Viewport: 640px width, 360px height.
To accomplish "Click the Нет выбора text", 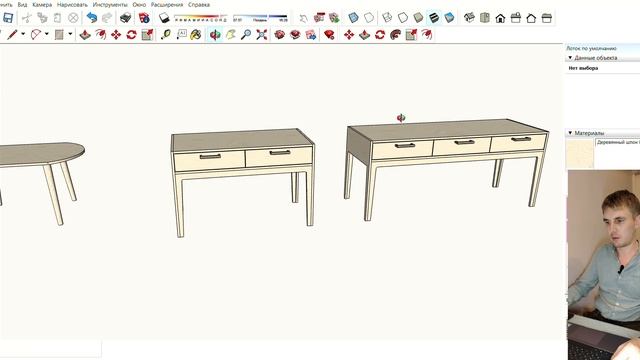I will pyautogui.click(x=583, y=68).
